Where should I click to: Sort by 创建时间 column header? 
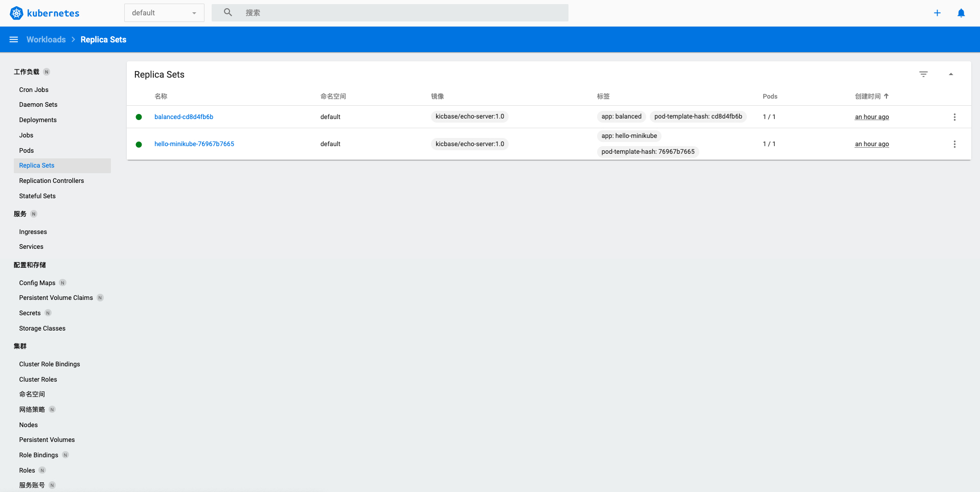868,96
